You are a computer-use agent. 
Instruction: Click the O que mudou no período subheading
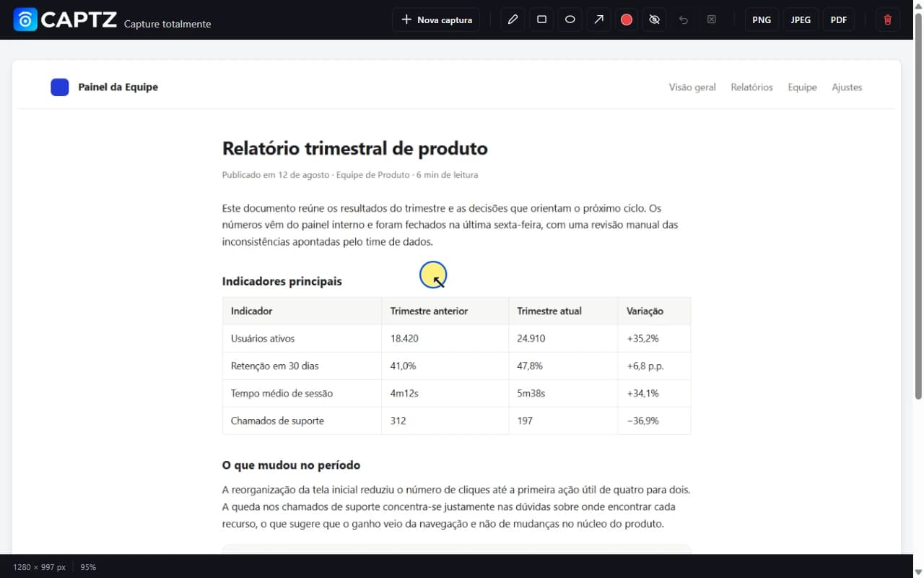[x=291, y=465]
